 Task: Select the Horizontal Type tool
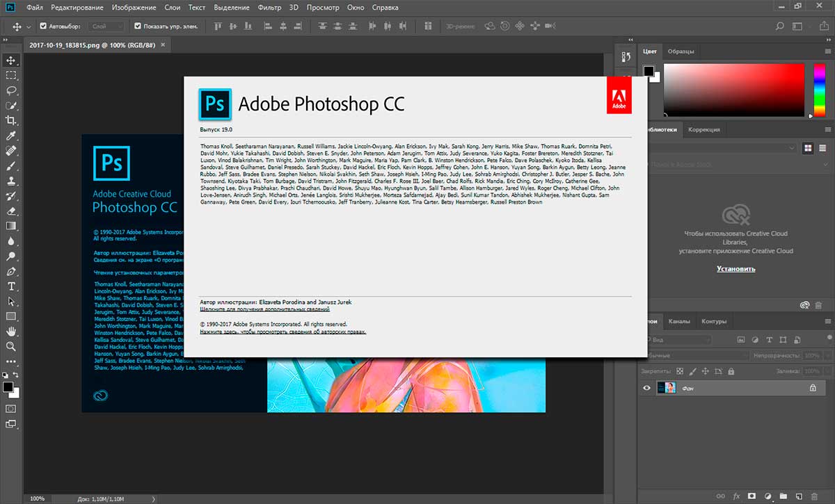point(11,286)
